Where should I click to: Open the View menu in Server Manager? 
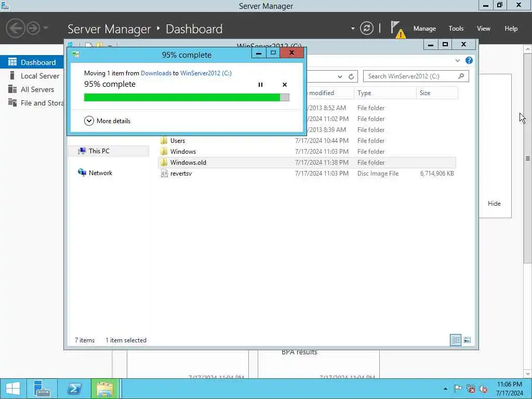[x=484, y=29]
